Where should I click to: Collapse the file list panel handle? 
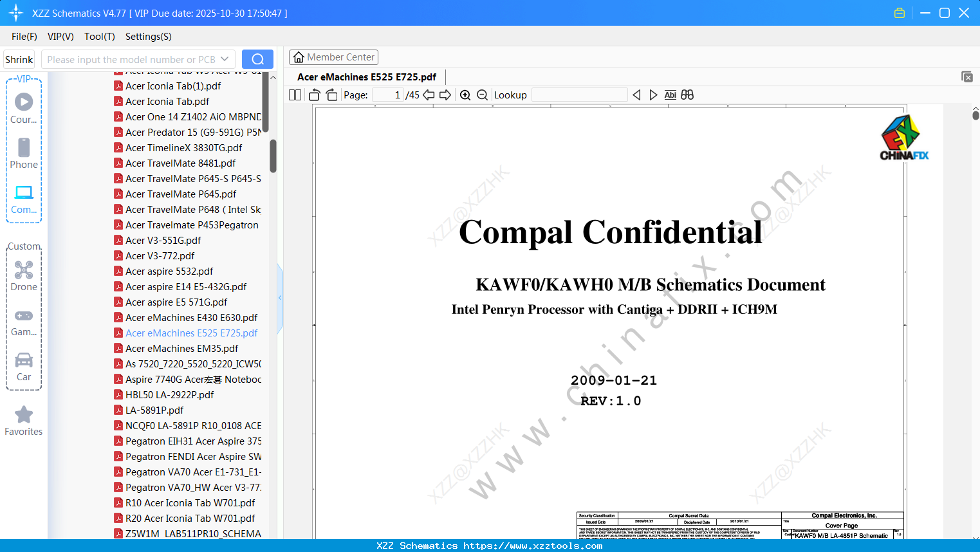280,298
